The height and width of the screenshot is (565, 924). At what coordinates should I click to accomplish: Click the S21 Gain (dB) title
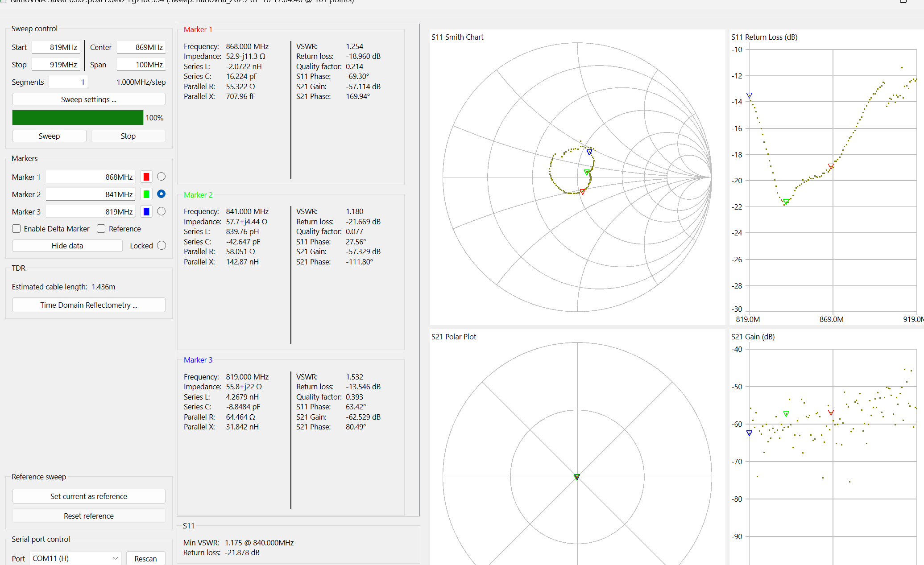point(753,337)
